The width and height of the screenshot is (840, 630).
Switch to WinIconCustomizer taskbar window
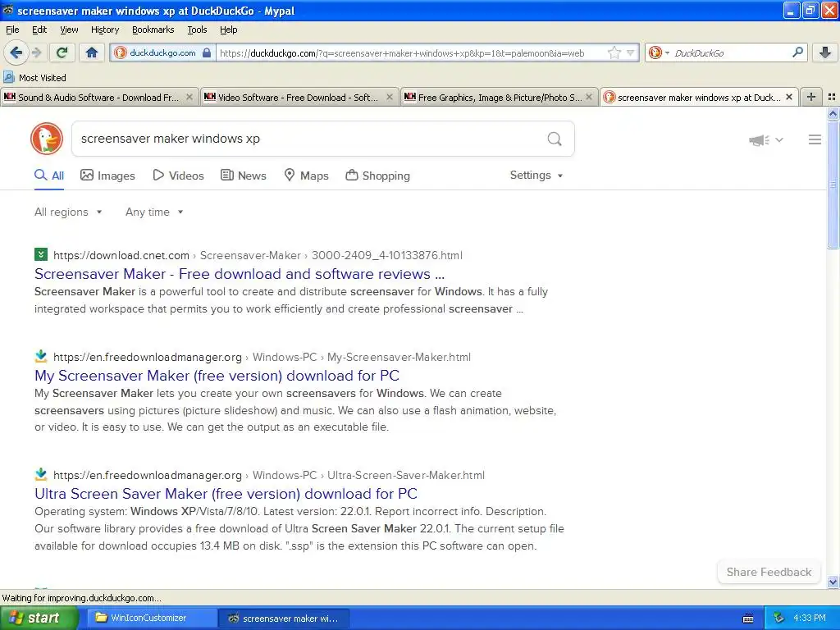tap(151, 618)
